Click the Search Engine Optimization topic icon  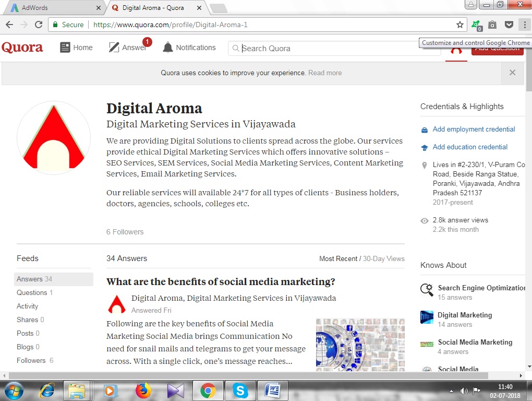[427, 290]
